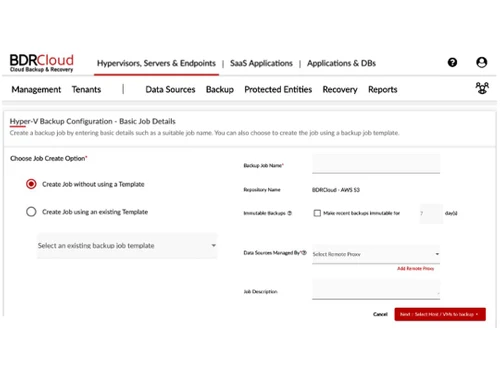Screen dimensions: 500x375
Task: Enable Make recent backups immutable checkbox
Action: point(317,213)
